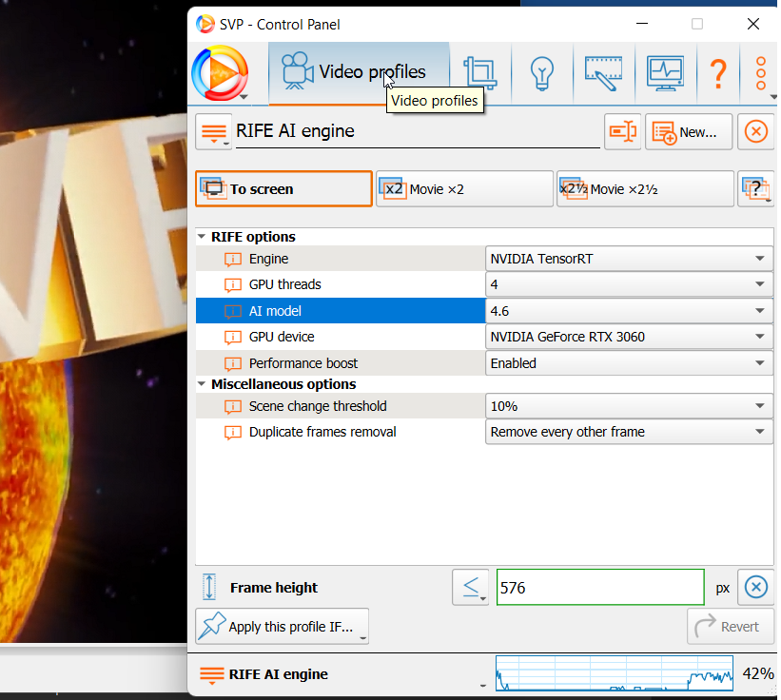Click the rename profile icon button
This screenshot has height=700, width=781.
pos(622,132)
